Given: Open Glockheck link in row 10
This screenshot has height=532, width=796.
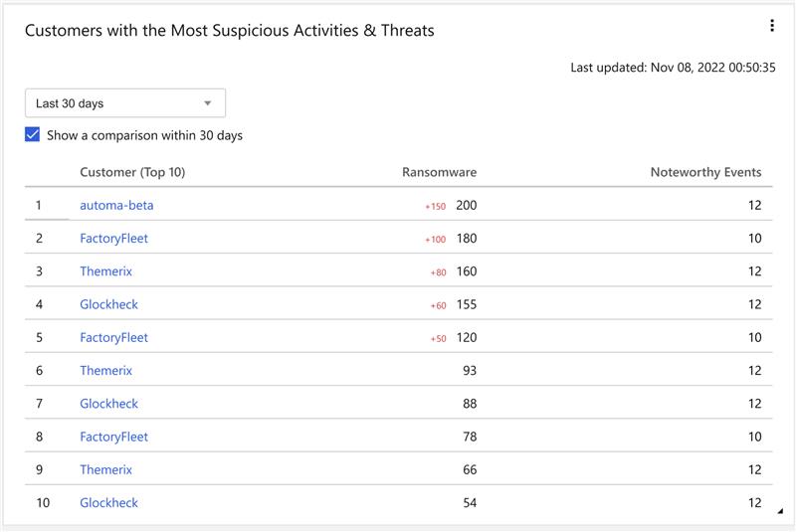Looking at the screenshot, I should coord(108,503).
